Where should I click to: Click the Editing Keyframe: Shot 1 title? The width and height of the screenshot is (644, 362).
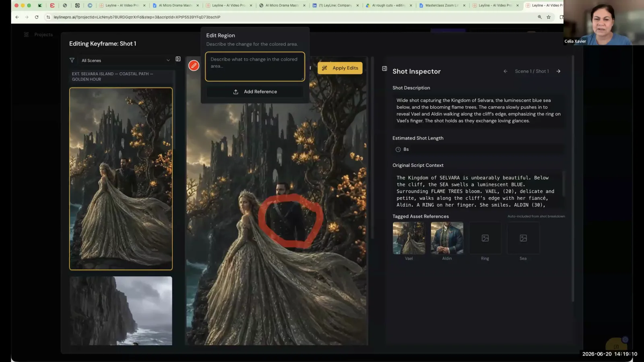pyautogui.click(x=103, y=43)
